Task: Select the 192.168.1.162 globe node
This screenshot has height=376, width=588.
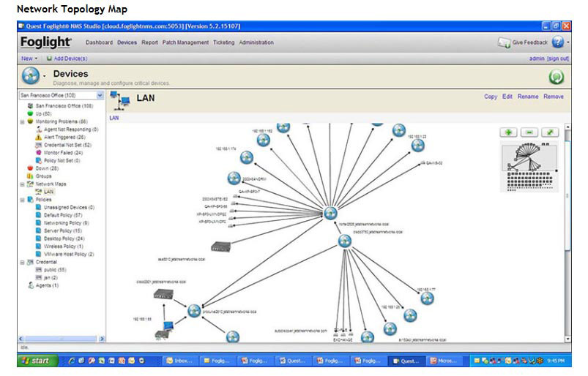Action: (264, 140)
